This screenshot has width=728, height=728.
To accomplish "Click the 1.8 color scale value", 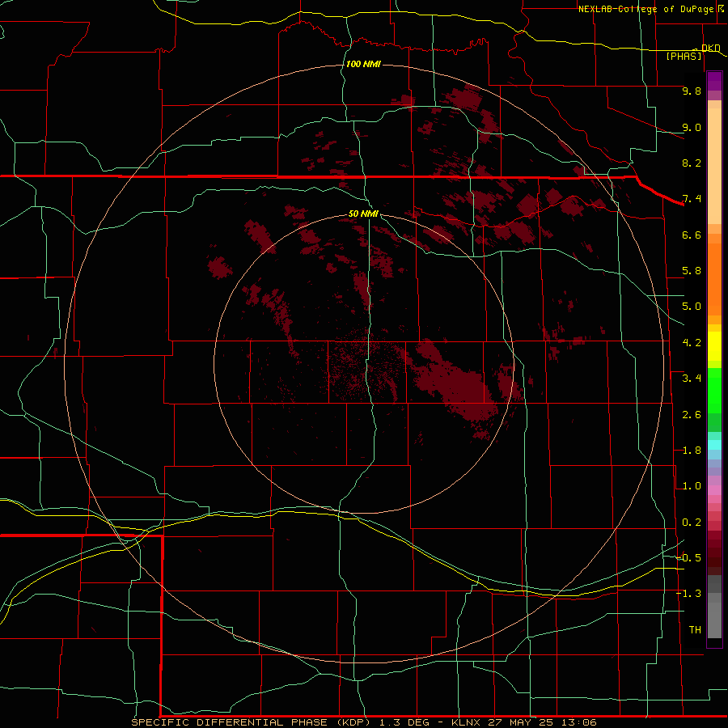I will click(x=692, y=451).
